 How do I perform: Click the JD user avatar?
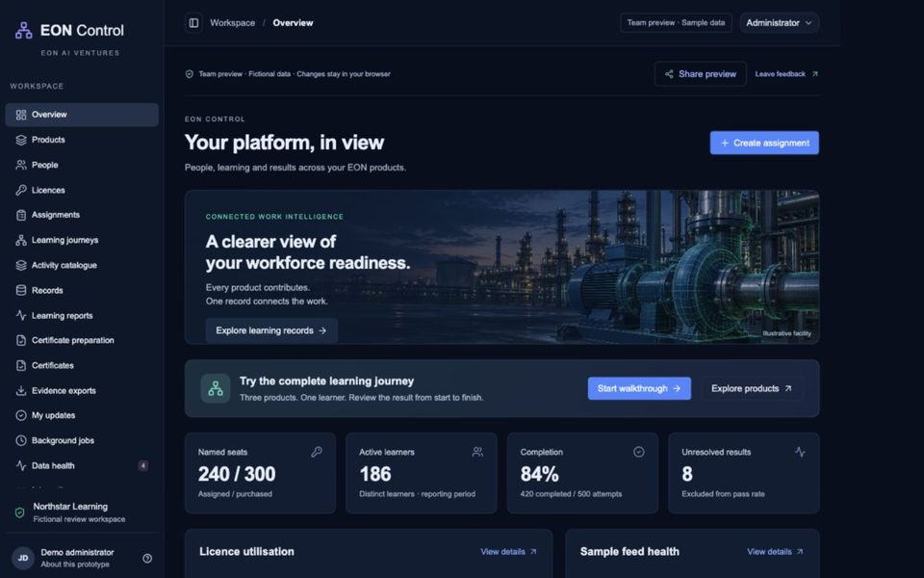pos(23,558)
